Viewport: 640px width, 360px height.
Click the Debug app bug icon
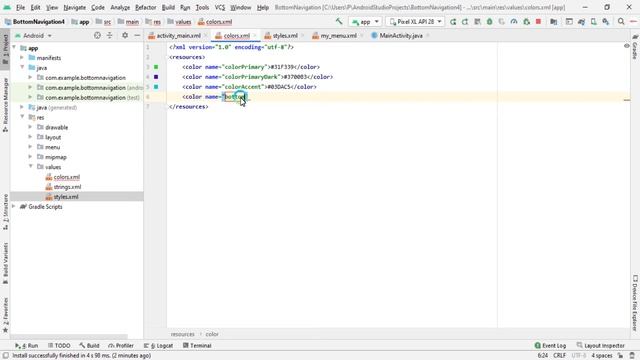[x=489, y=22]
